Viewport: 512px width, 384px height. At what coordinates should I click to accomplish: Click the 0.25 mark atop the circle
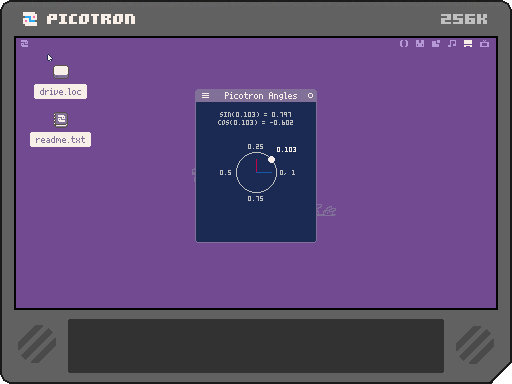pos(255,147)
